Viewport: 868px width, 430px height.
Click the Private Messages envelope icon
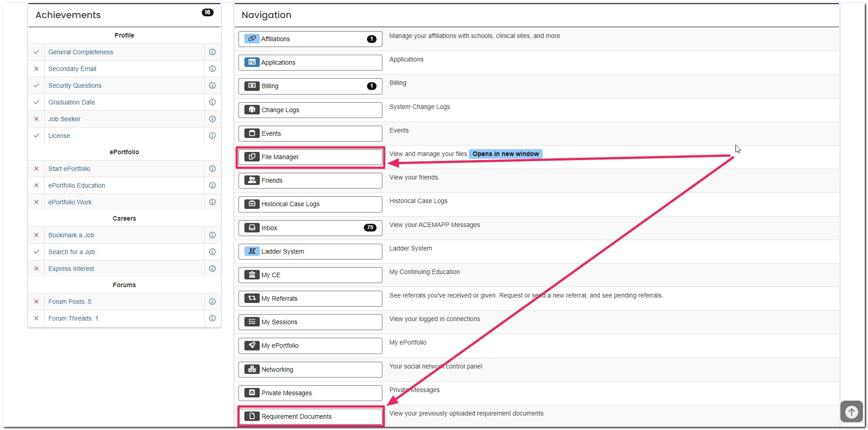(252, 392)
